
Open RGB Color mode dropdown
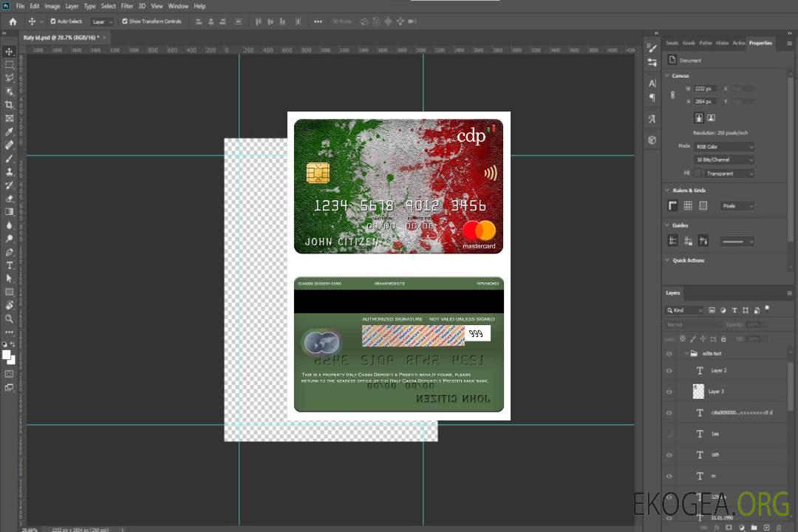point(723,146)
